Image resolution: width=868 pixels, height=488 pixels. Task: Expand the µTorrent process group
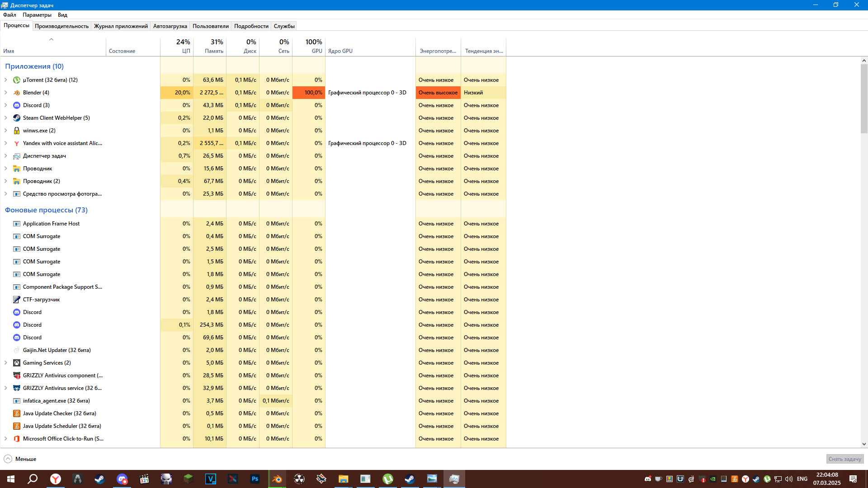(x=6, y=80)
